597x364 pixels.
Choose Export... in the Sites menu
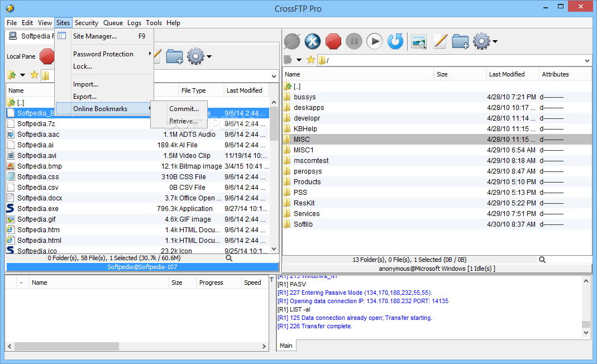[104, 97]
